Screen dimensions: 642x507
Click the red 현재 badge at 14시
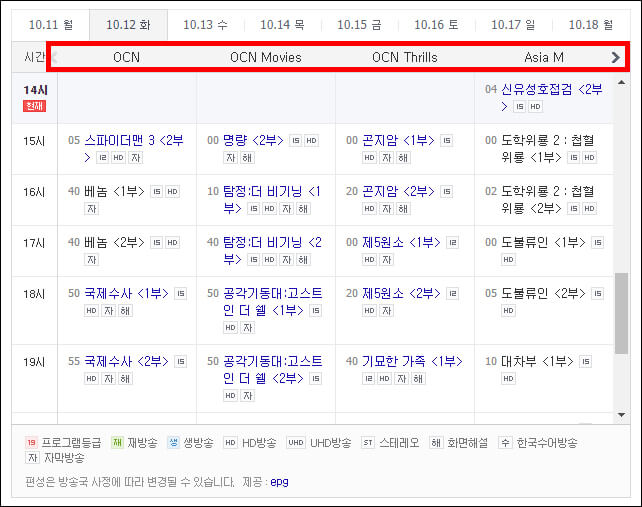[34, 106]
